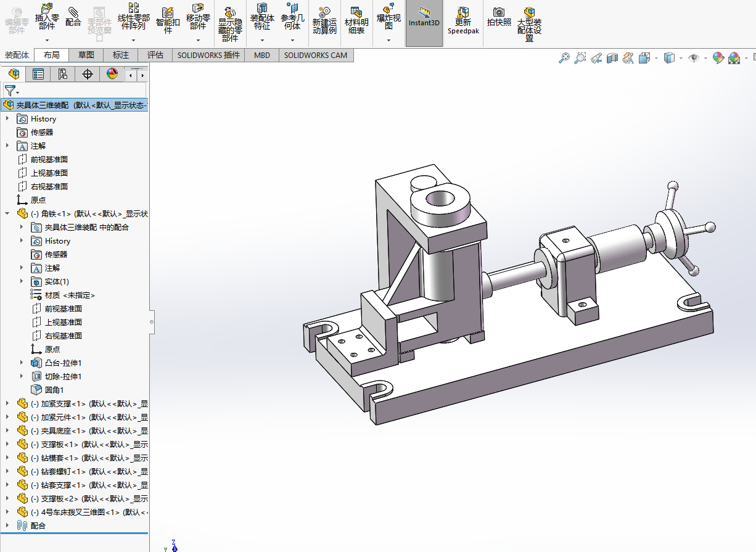Click the panel collapse handle on the splitter
Screen dimensions: 756x552
(x=152, y=322)
